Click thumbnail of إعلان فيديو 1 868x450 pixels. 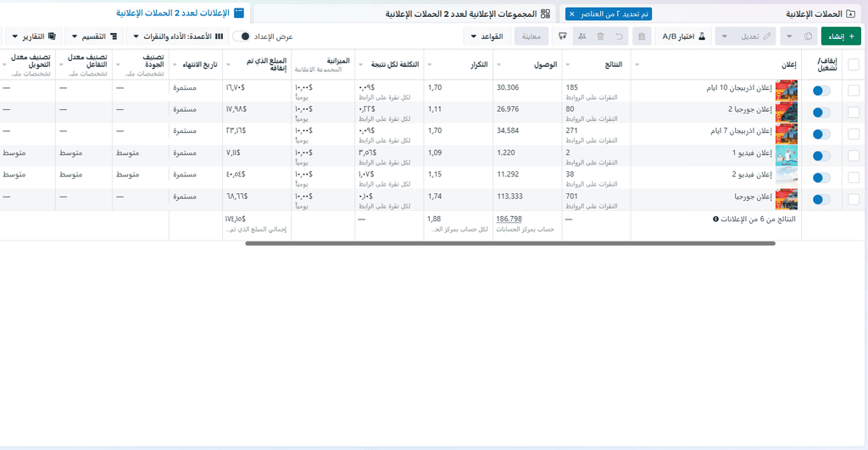pyautogui.click(x=786, y=156)
